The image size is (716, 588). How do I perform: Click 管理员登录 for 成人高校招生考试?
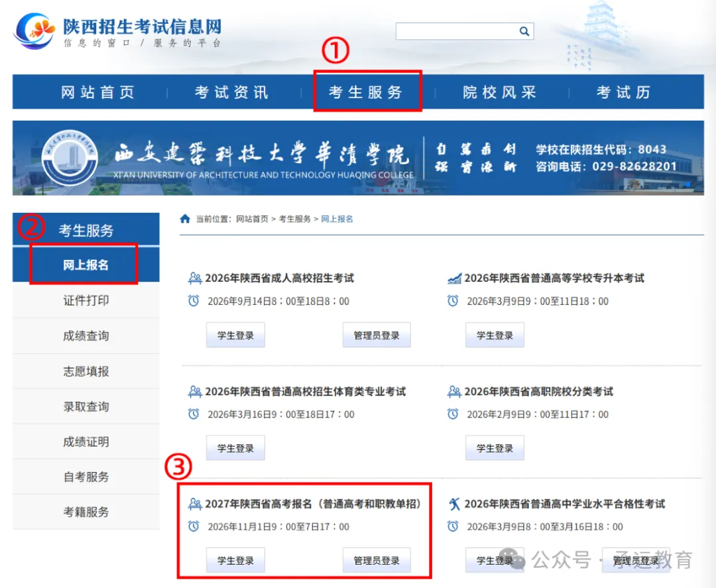[377, 335]
